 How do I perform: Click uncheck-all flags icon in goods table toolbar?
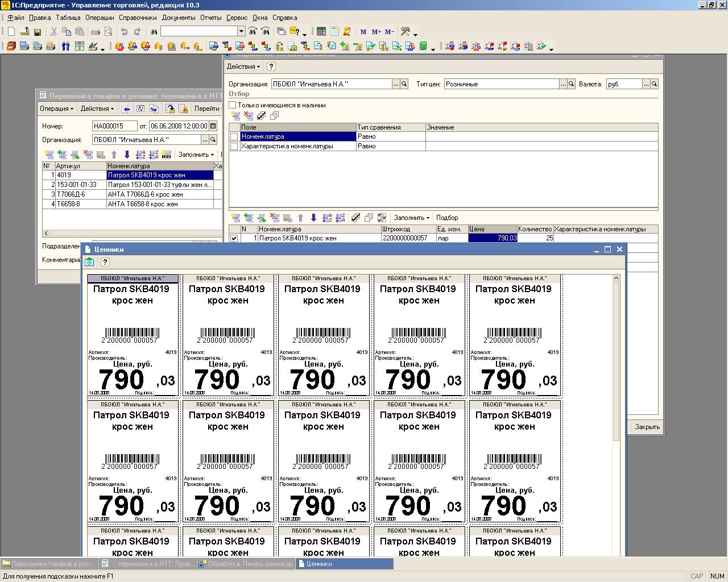click(369, 218)
